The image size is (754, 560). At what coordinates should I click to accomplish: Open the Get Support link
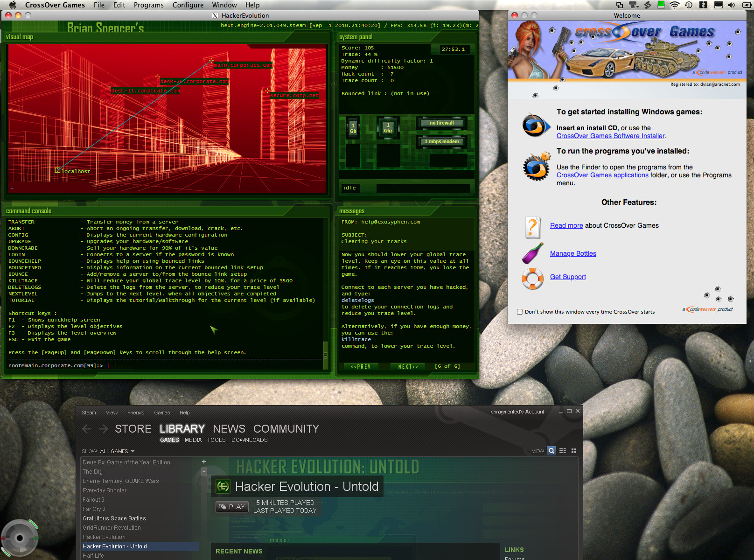(x=568, y=277)
